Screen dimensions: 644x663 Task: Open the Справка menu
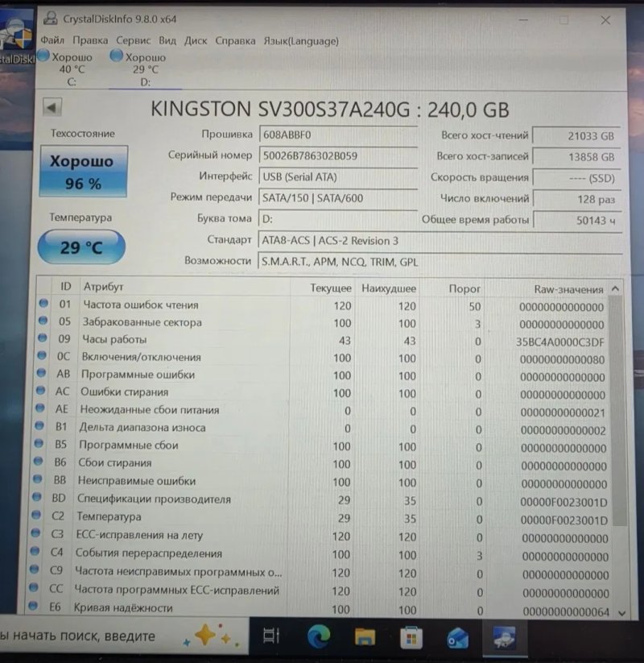[235, 41]
